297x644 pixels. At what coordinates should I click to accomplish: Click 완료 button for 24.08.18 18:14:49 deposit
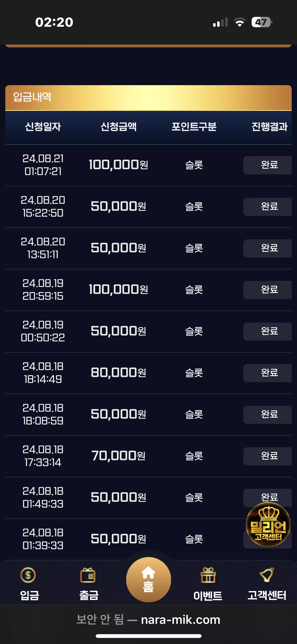(x=268, y=373)
